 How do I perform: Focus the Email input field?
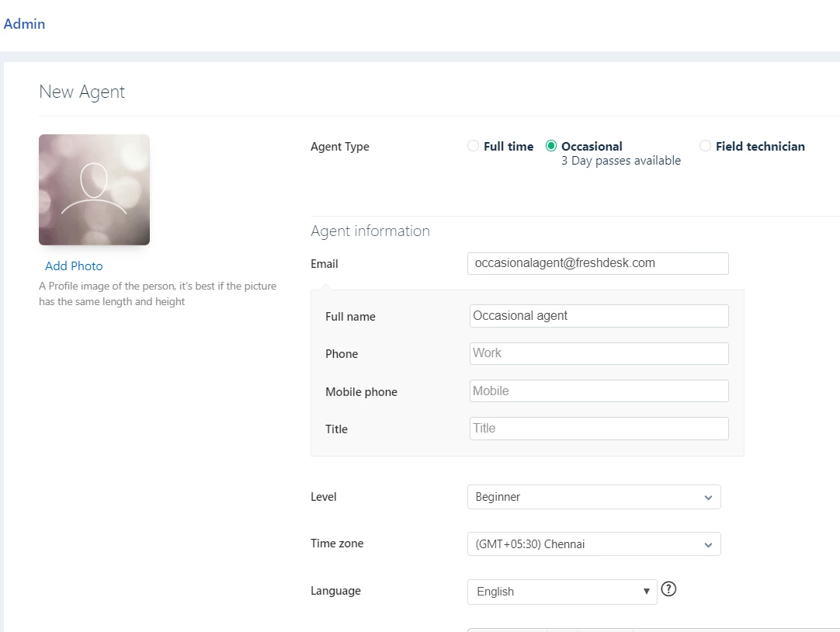click(x=598, y=263)
